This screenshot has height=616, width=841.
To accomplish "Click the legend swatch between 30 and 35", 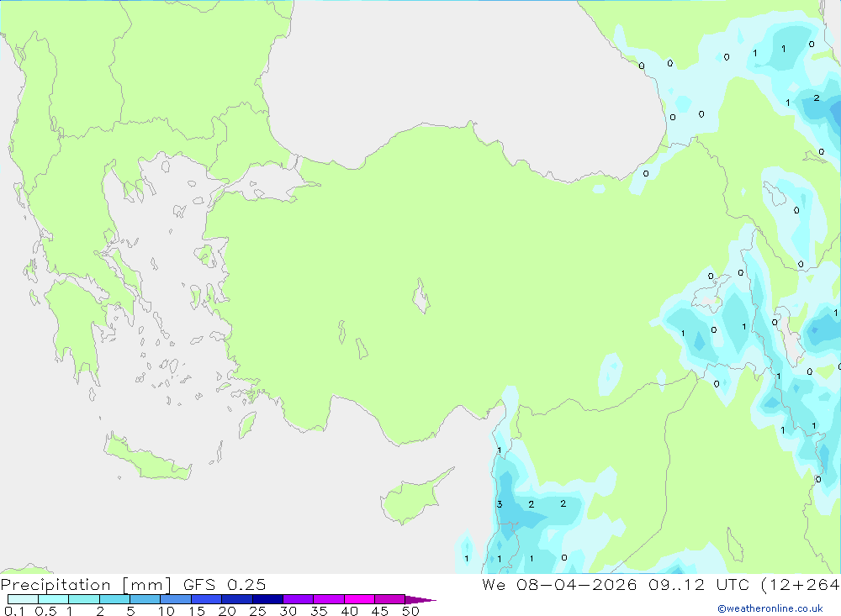I will (299, 599).
